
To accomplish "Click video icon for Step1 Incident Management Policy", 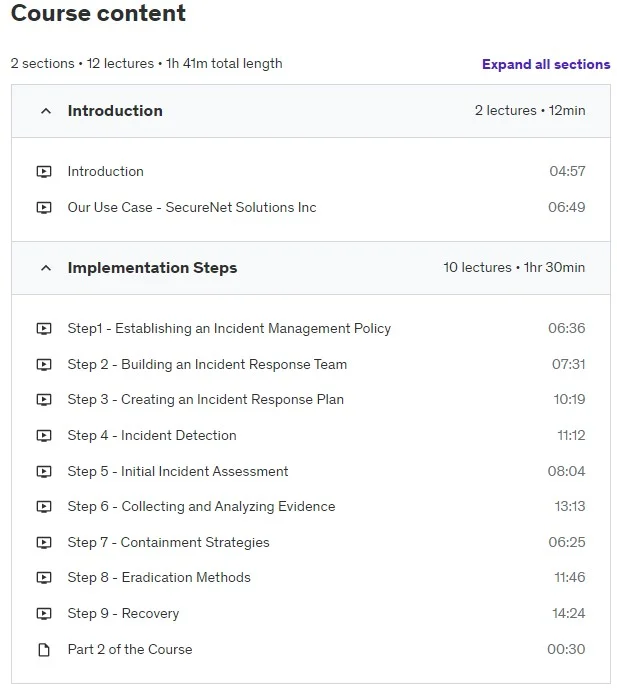I will [x=44, y=328].
